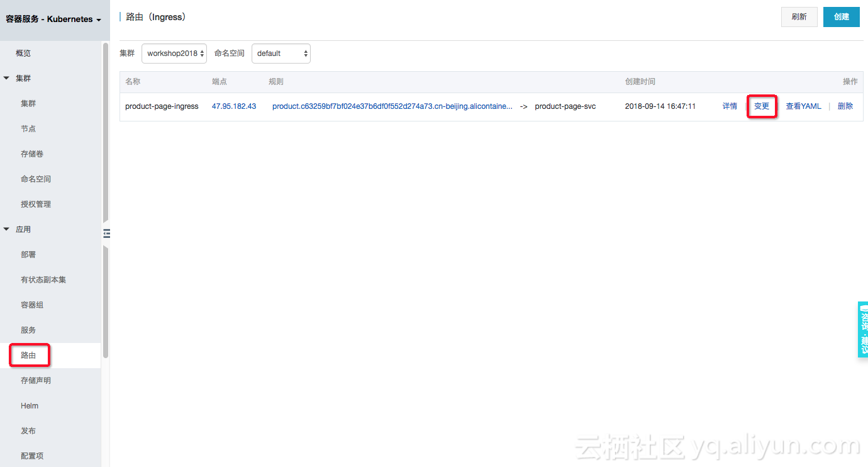Click the 查看YAML link
The height and width of the screenshot is (467, 868).
(x=804, y=106)
